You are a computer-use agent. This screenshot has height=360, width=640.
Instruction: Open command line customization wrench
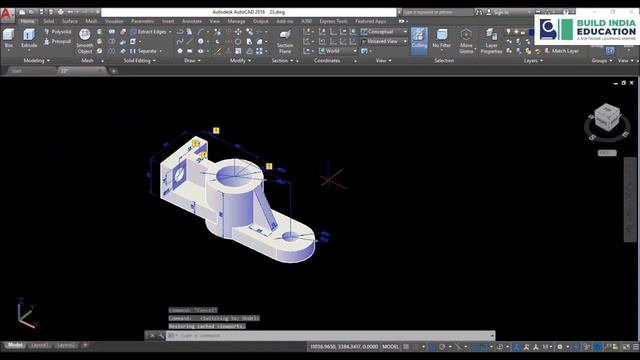(161, 336)
